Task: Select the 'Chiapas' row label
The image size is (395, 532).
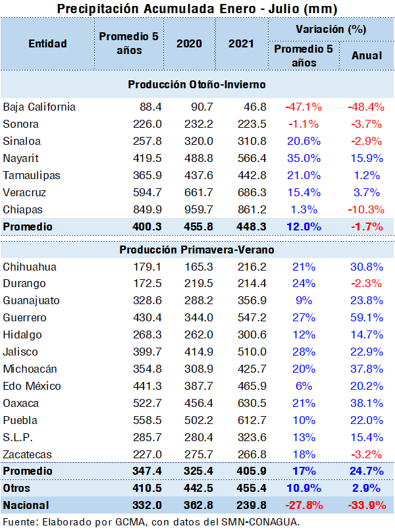Action: coord(22,209)
